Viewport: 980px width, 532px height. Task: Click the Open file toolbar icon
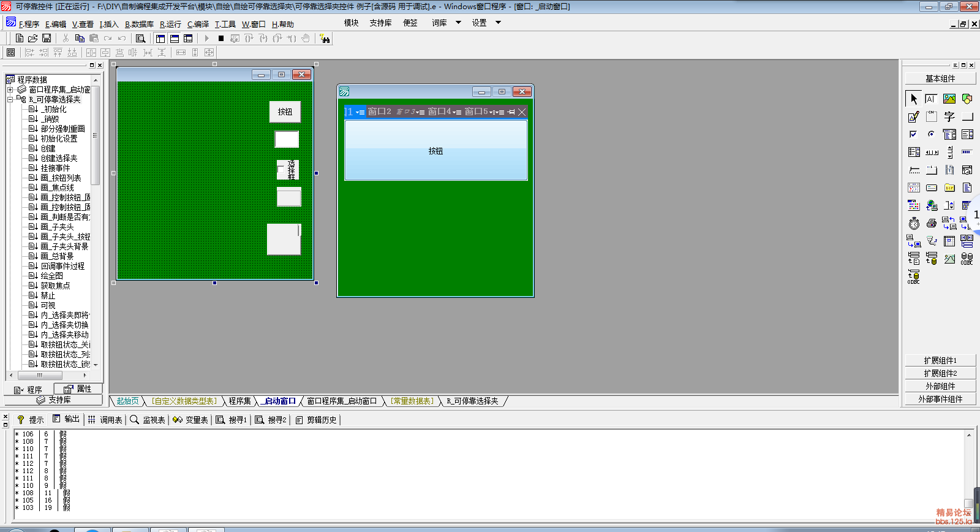pos(33,38)
